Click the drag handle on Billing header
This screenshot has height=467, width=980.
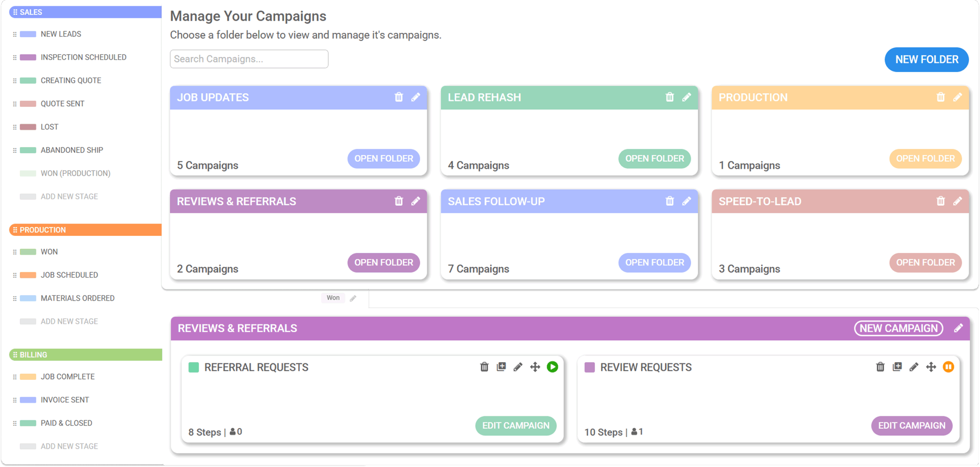click(x=15, y=355)
